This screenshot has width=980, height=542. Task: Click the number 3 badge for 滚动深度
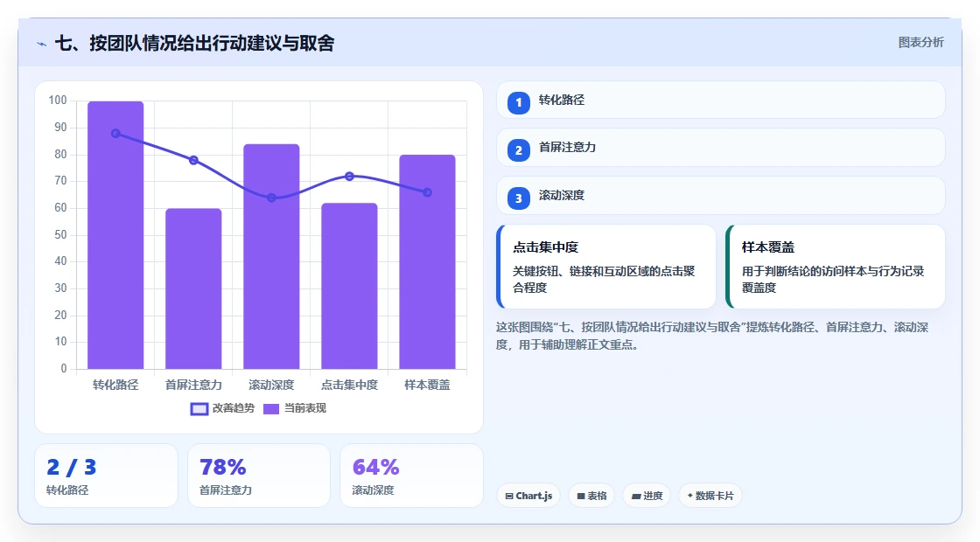coord(518,198)
